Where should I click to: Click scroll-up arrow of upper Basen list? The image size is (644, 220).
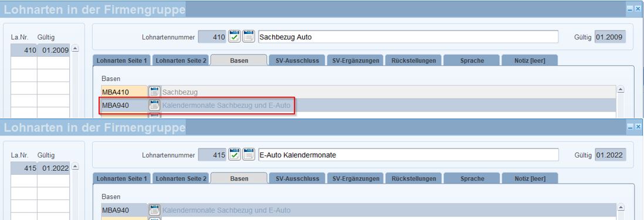621,89
